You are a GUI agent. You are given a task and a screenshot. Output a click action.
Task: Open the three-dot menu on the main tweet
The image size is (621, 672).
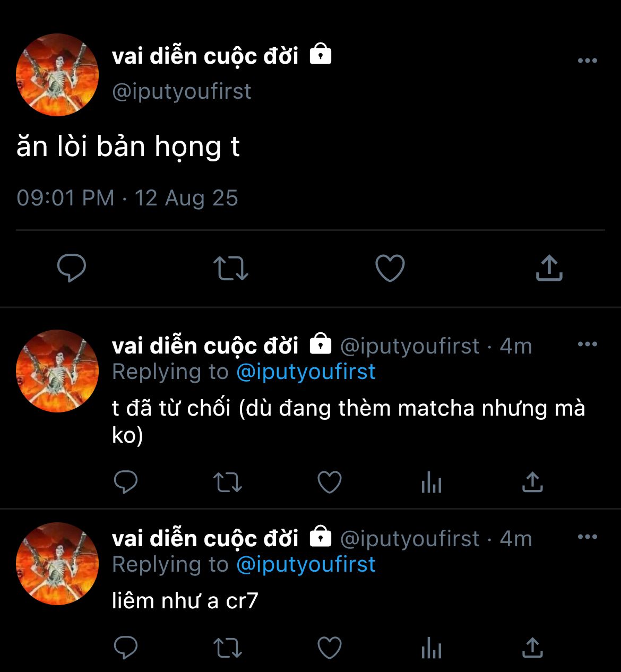click(588, 61)
